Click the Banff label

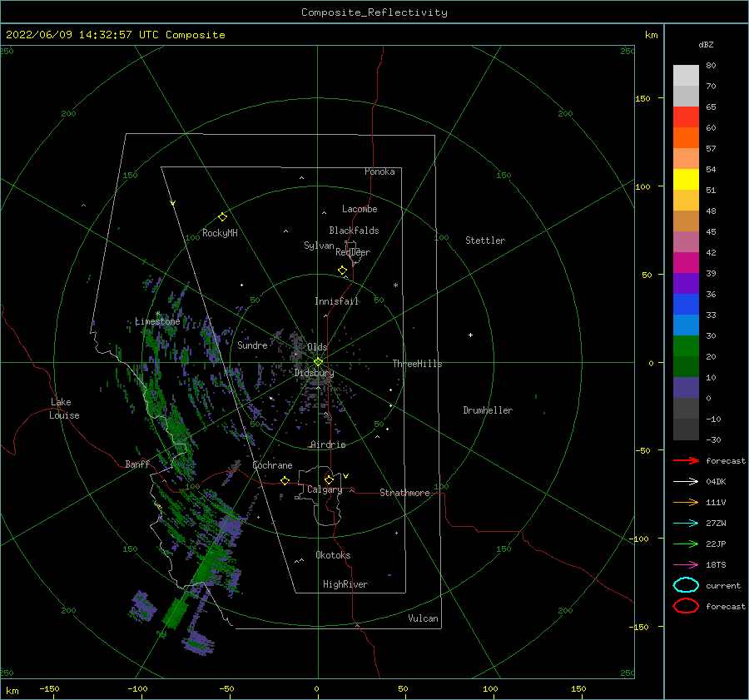(137, 464)
